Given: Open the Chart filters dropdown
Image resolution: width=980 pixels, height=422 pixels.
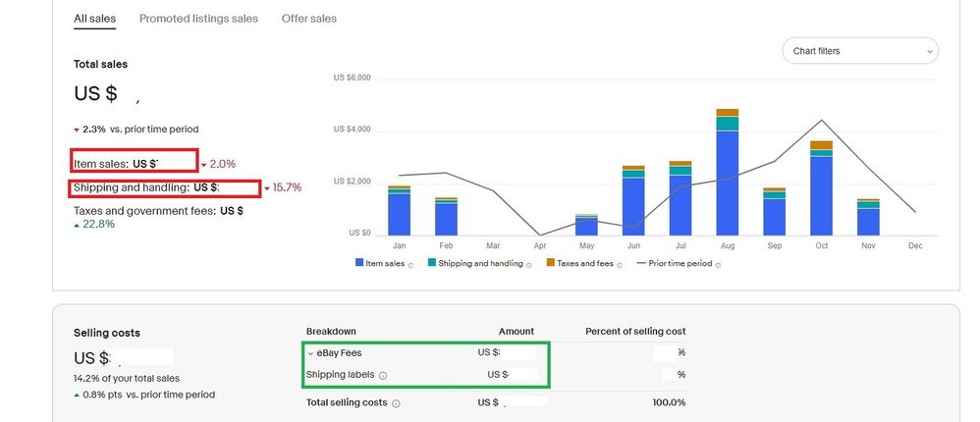Looking at the screenshot, I should (859, 51).
